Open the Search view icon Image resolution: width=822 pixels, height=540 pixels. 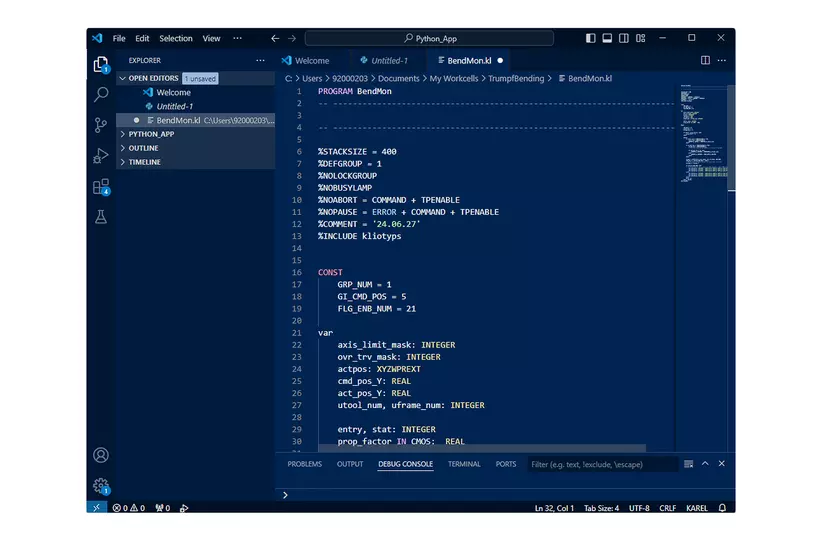point(101,95)
